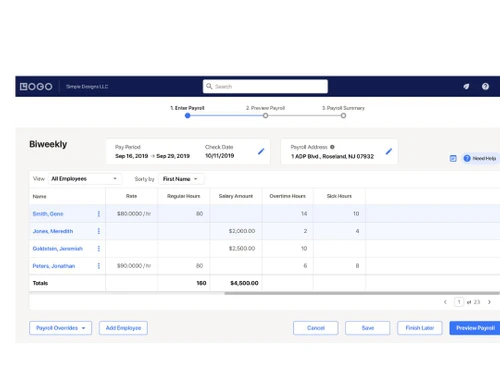This screenshot has width=500, height=375.
Task: Click Peters, Jonathan overtime hours cell 6
Action: [x=288, y=266]
